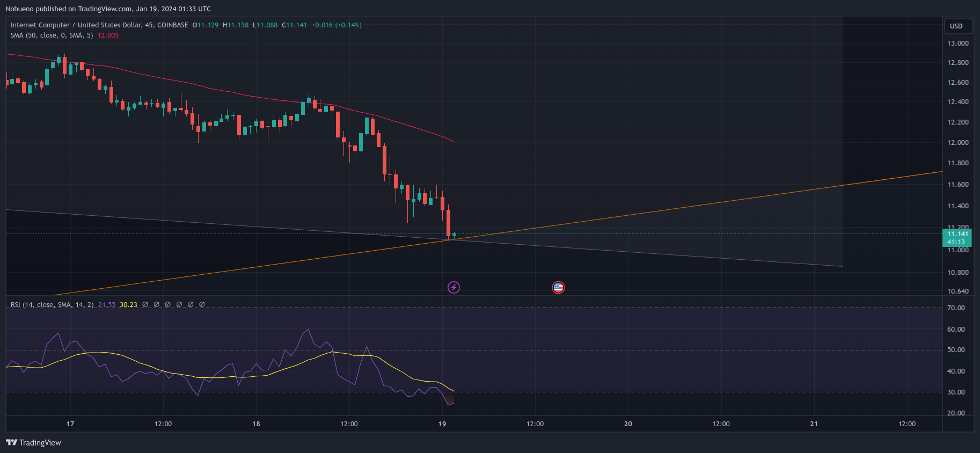The image size is (980, 453).
Task: Click the SMA (50, close, 0, SMA, 5) legend
Action: [52, 35]
